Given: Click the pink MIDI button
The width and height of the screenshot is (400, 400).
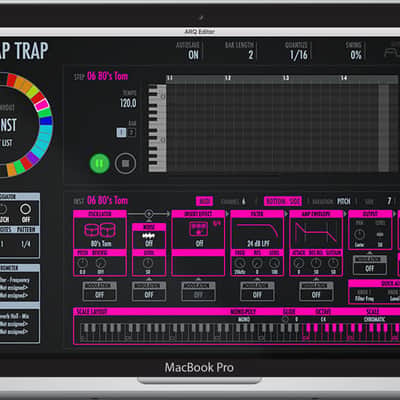Looking at the screenshot, I should coord(204,201).
